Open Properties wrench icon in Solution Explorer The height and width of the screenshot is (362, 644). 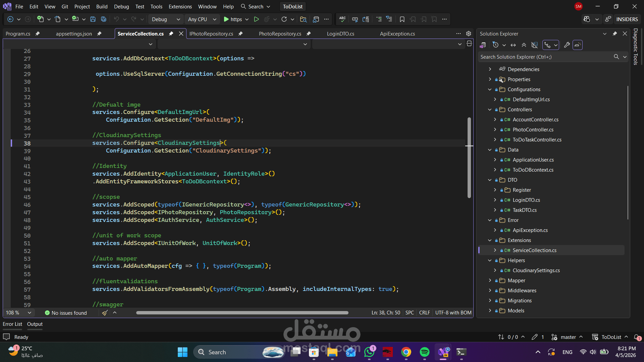567,45
